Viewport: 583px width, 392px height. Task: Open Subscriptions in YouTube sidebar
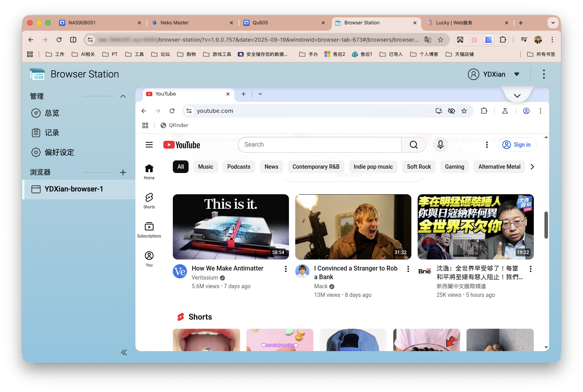click(x=149, y=230)
